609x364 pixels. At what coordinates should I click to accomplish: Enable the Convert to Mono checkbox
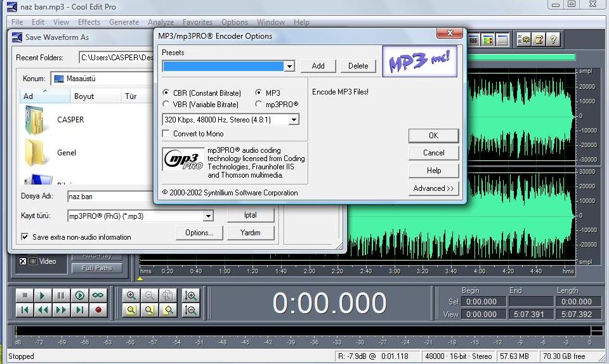(166, 134)
